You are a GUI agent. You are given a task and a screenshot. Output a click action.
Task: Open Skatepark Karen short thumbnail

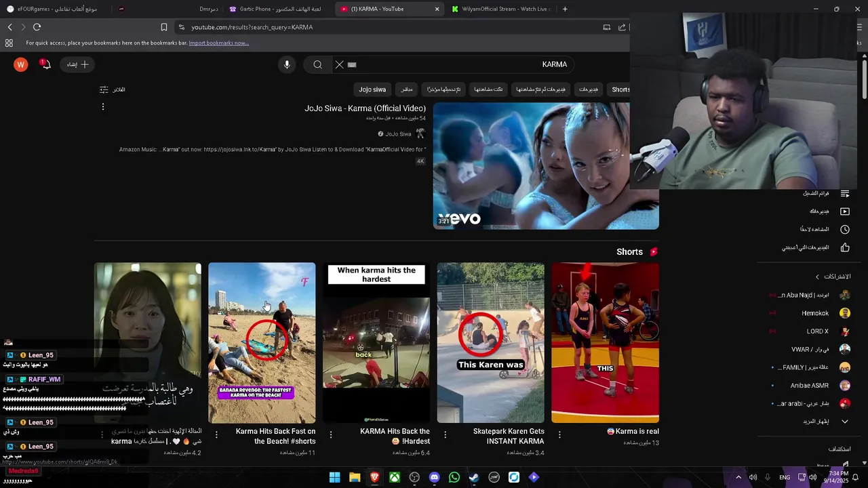490,343
